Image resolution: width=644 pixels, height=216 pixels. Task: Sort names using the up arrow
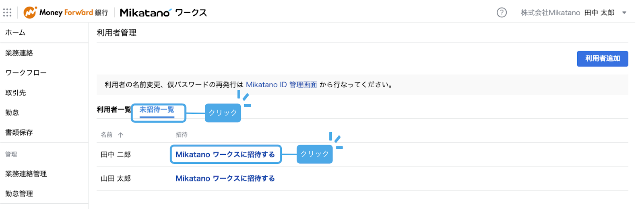pyautogui.click(x=121, y=135)
